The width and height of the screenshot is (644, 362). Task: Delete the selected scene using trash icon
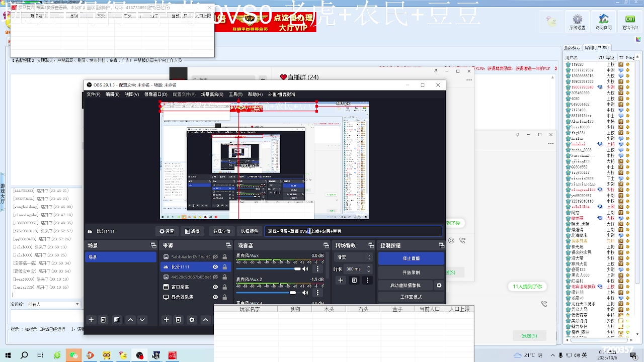click(x=103, y=320)
